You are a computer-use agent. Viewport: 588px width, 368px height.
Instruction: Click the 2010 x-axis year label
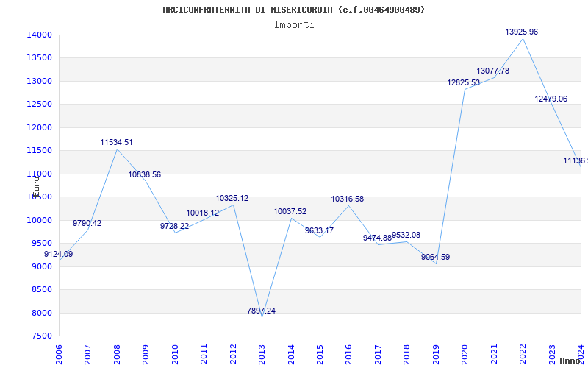[x=175, y=354]
